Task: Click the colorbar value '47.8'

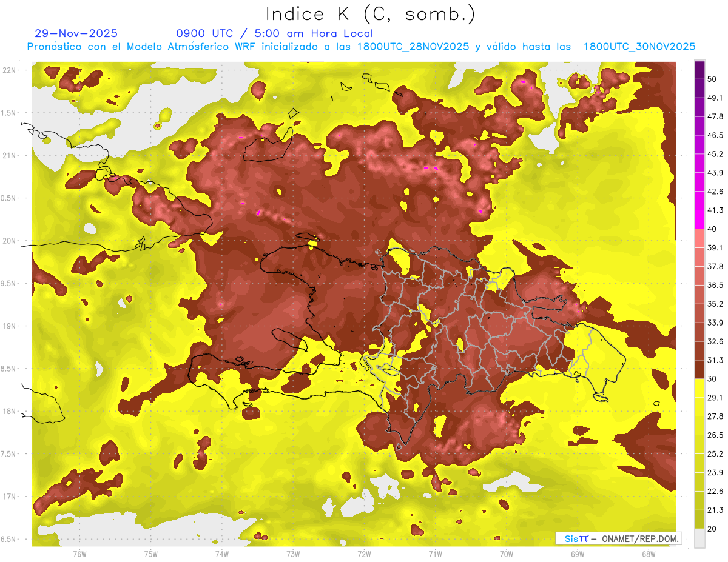Action: pos(715,116)
